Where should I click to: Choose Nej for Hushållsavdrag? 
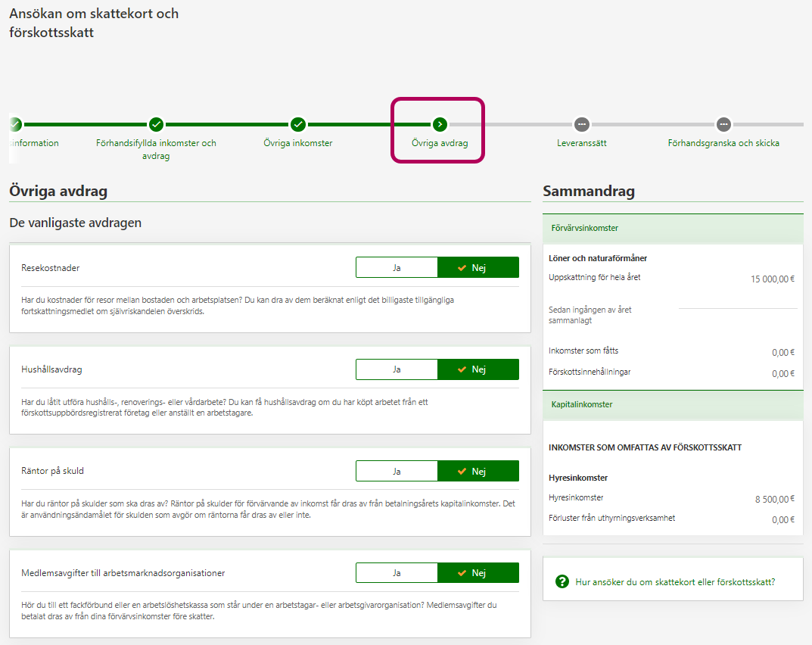click(x=478, y=369)
